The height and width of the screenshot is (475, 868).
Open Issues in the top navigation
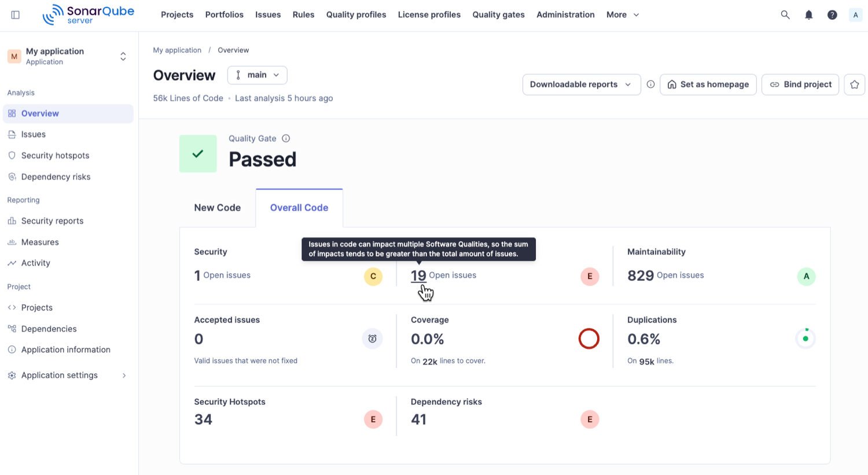pyautogui.click(x=268, y=15)
